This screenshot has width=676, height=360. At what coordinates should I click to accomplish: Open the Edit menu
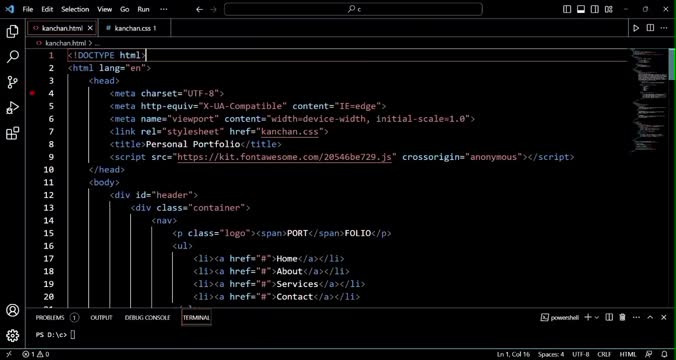[47, 9]
